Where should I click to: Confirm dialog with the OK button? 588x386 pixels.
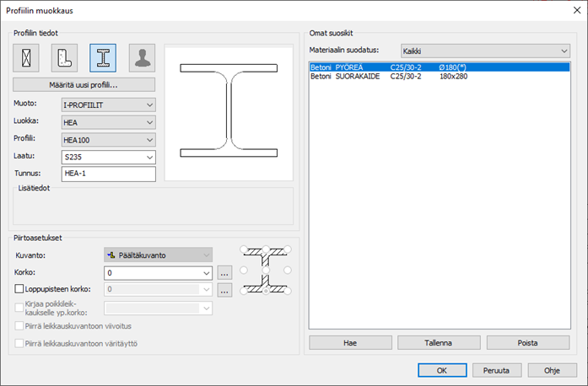click(x=441, y=370)
